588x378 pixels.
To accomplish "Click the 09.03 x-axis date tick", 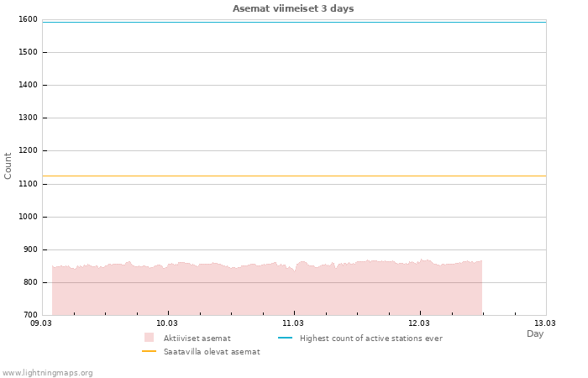I will (41, 323).
